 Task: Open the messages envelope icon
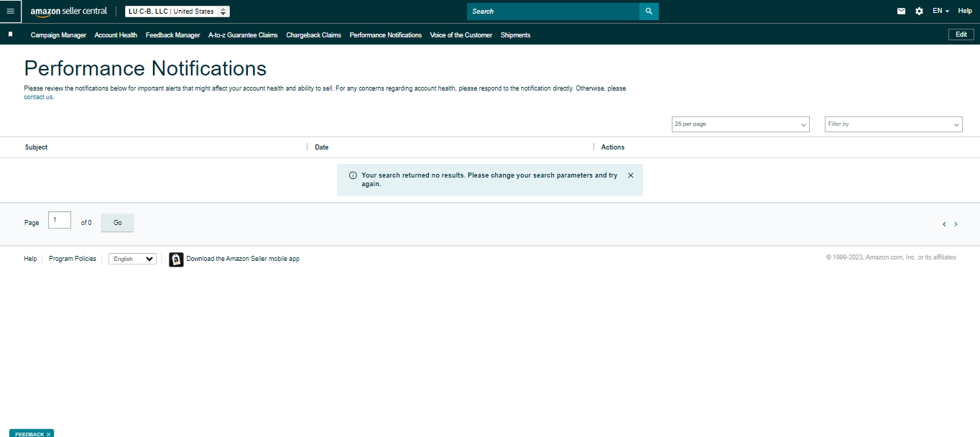click(901, 11)
